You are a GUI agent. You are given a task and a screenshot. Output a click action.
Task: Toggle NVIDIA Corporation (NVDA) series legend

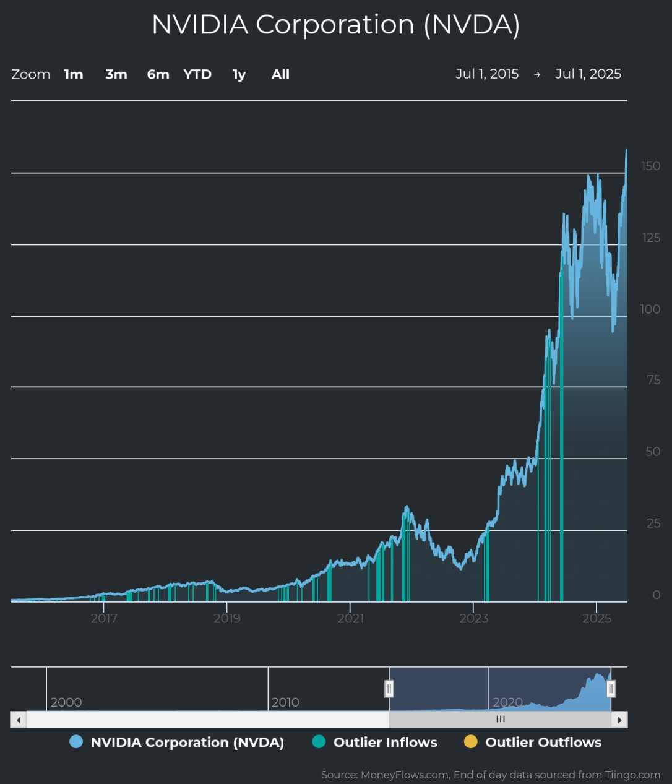[x=177, y=742]
